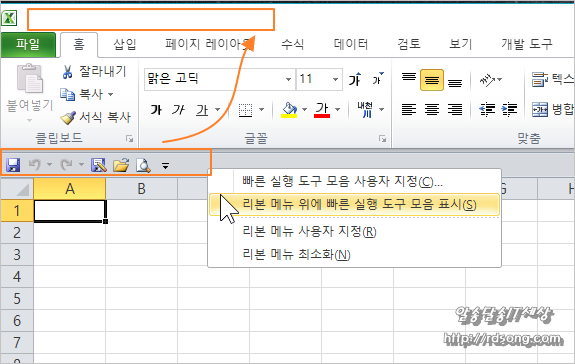This screenshot has width=575, height=364.
Task: Open underline style dropdown arrow
Action: tap(217, 109)
